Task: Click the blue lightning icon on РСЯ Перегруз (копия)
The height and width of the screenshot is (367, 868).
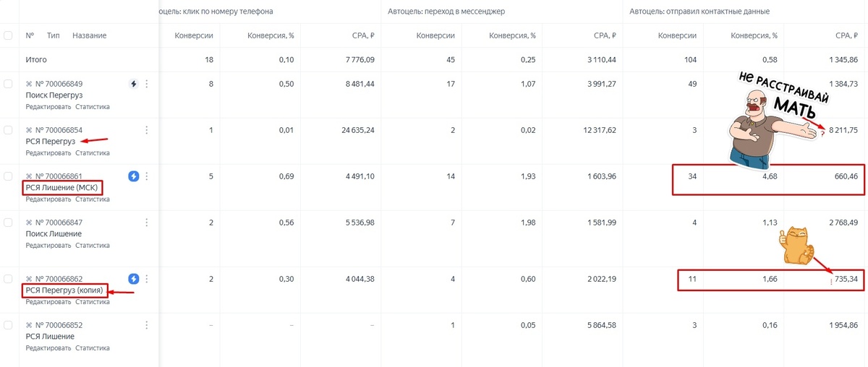Action: pos(133,279)
